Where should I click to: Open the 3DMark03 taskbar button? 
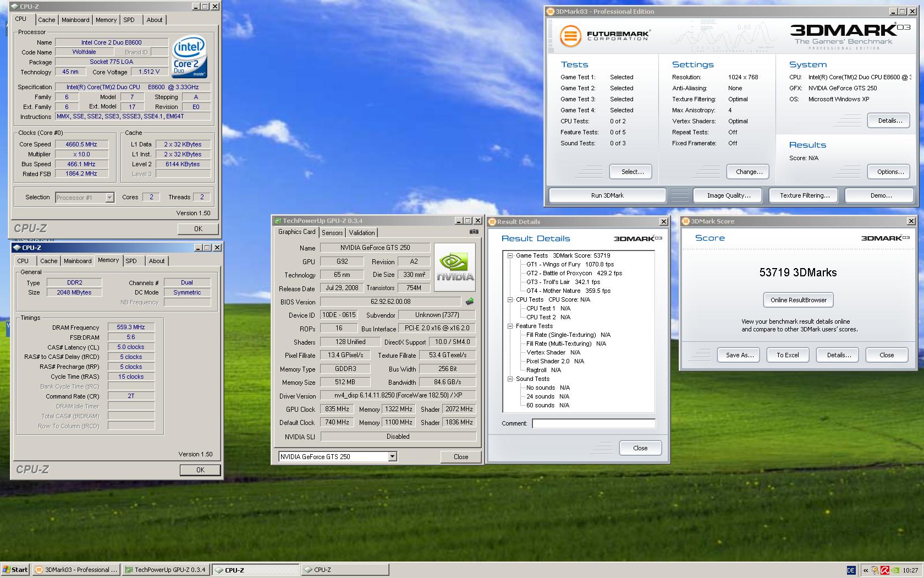pos(76,570)
